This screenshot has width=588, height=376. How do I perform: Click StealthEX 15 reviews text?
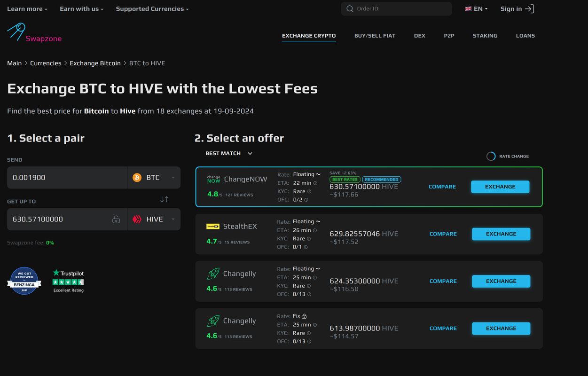tap(237, 242)
